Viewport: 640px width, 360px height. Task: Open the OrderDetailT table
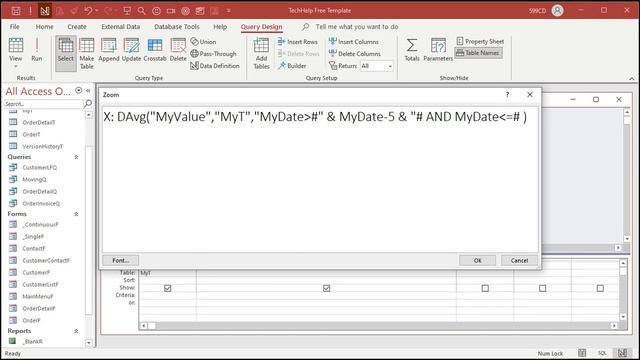39,122
